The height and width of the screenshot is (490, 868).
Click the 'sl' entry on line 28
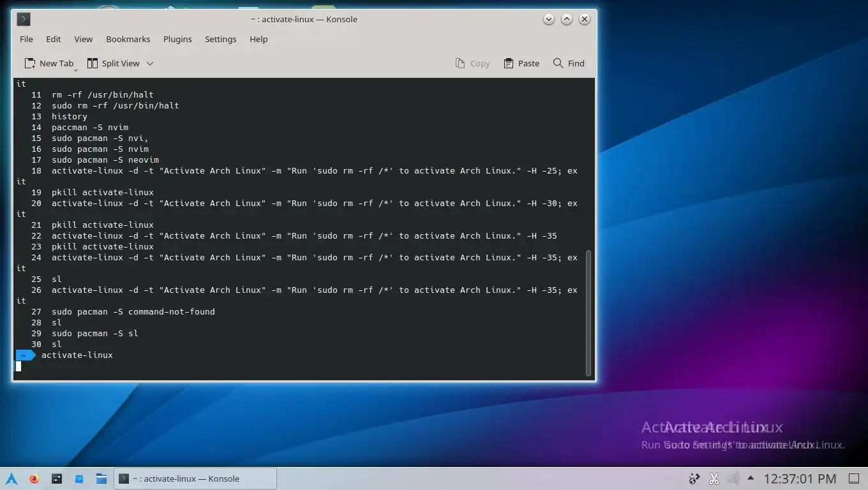(57, 322)
